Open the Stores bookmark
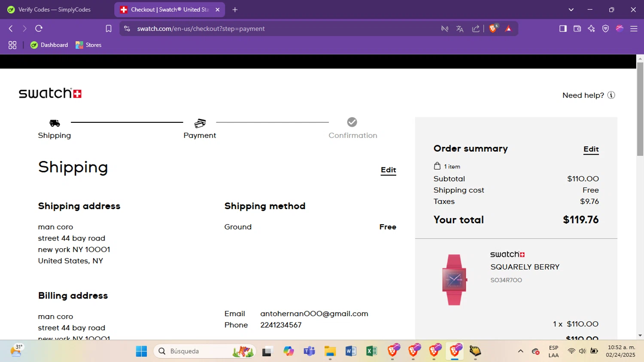This screenshot has height=362, width=644. [x=88, y=45]
